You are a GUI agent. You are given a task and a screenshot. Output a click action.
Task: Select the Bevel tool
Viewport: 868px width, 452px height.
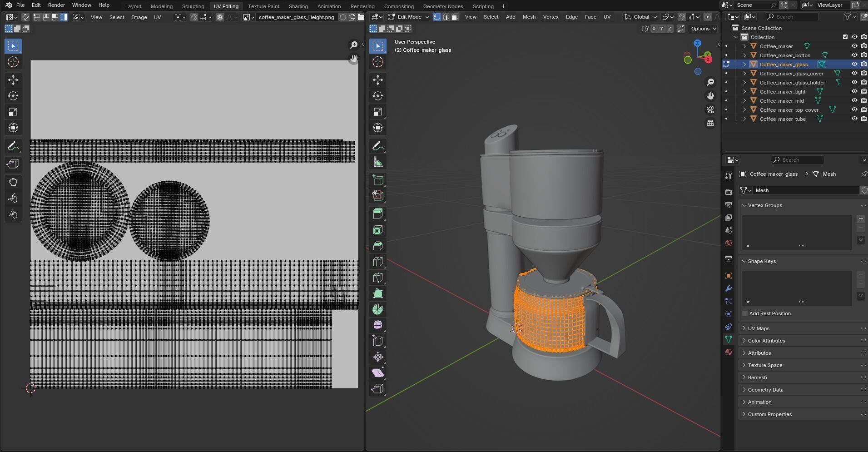(377, 246)
